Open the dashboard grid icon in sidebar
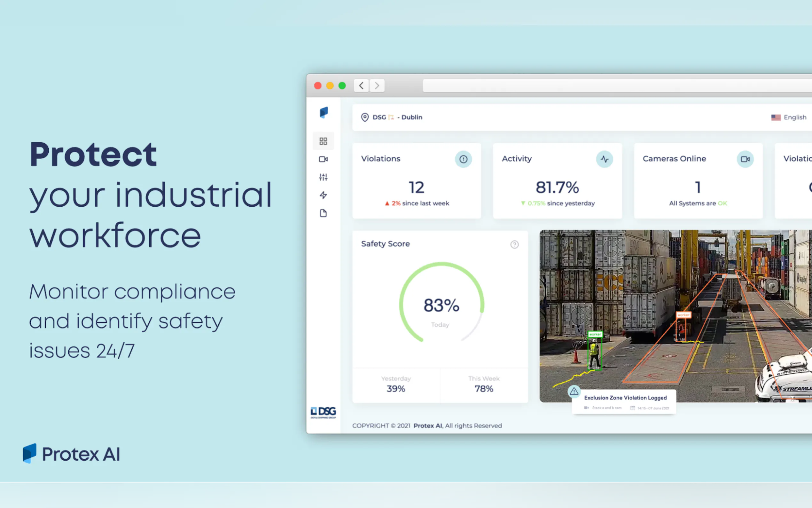The image size is (812, 508). [x=323, y=141]
